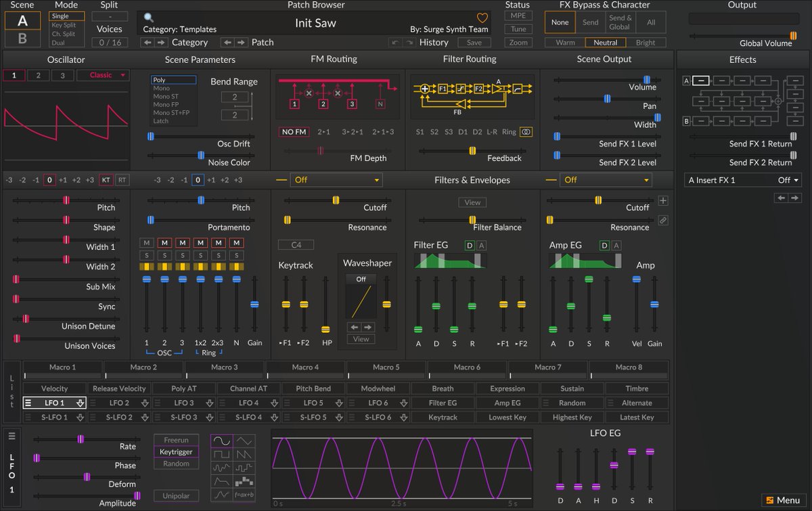Select the triangle LFO waveform icon
Screen dimensions: 812x511
click(245, 441)
